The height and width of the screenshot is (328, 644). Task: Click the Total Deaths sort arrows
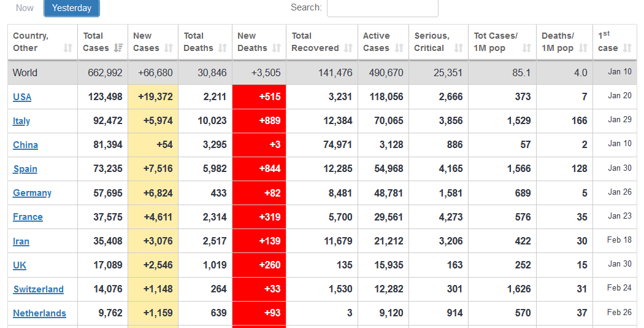pyautogui.click(x=223, y=48)
